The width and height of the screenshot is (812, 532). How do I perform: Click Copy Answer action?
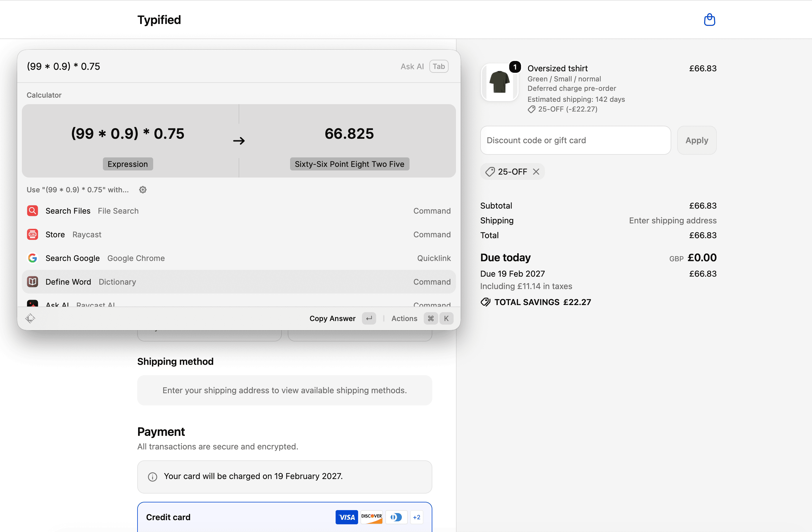tap(332, 318)
